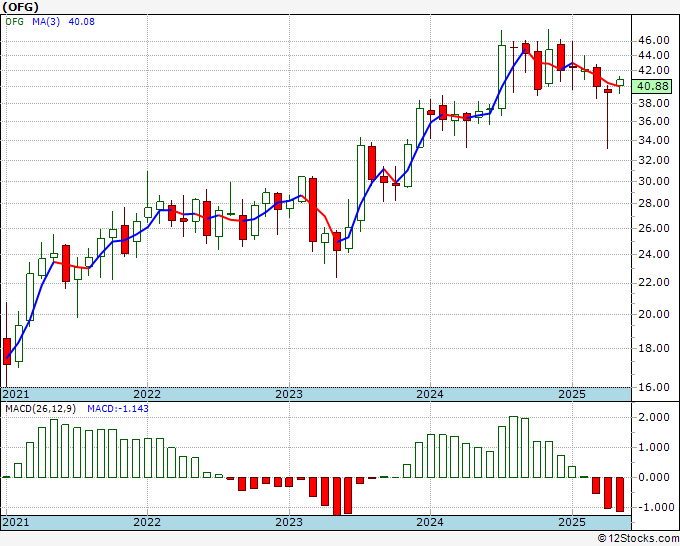Click the 2025 label on MACD axis
This screenshot has height=546, width=680.
[572, 522]
